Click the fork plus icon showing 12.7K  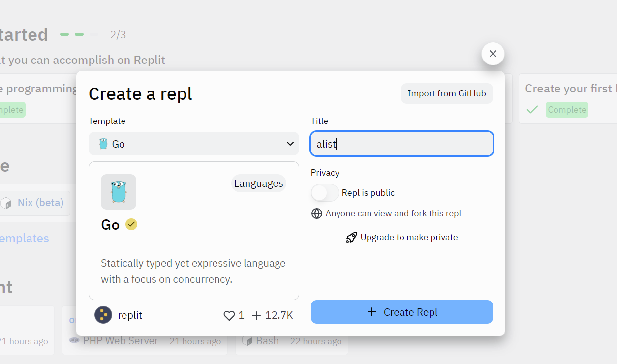pos(256,315)
